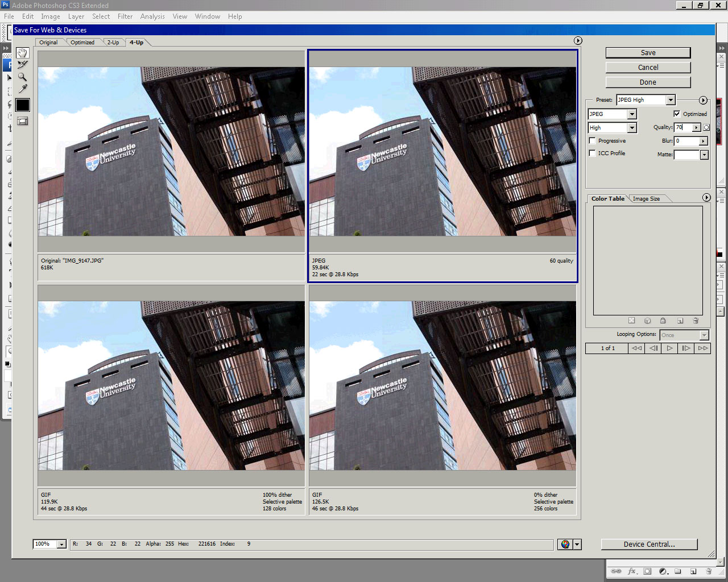Switch to the Image Size tab
This screenshot has height=582, width=728.
pyautogui.click(x=646, y=199)
